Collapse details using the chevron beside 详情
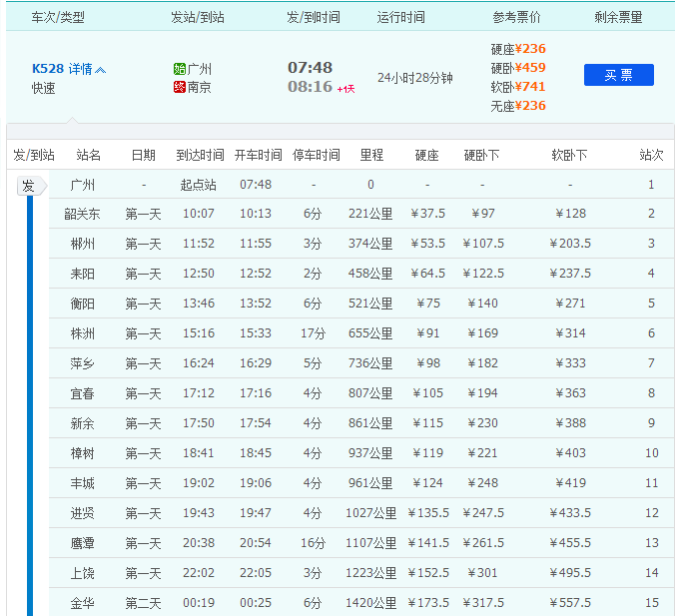 click(100, 70)
